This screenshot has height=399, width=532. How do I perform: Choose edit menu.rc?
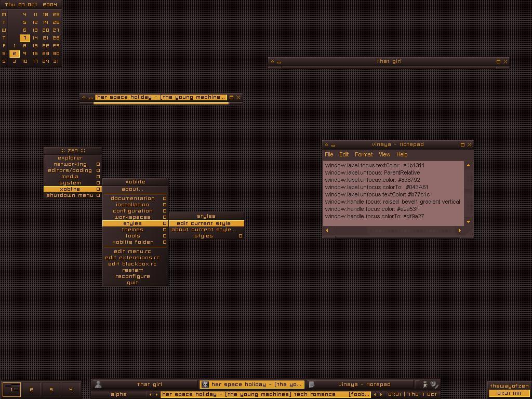click(x=136, y=251)
